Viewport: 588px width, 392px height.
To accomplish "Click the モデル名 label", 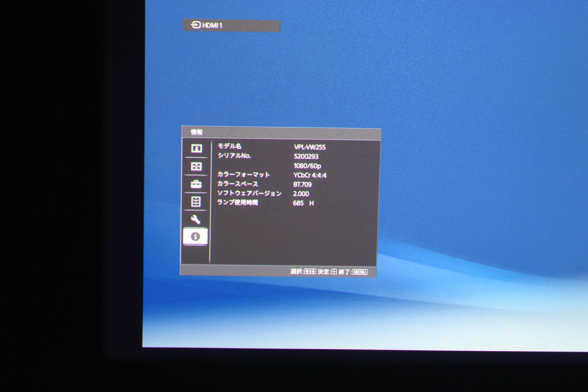I will pyautogui.click(x=230, y=146).
